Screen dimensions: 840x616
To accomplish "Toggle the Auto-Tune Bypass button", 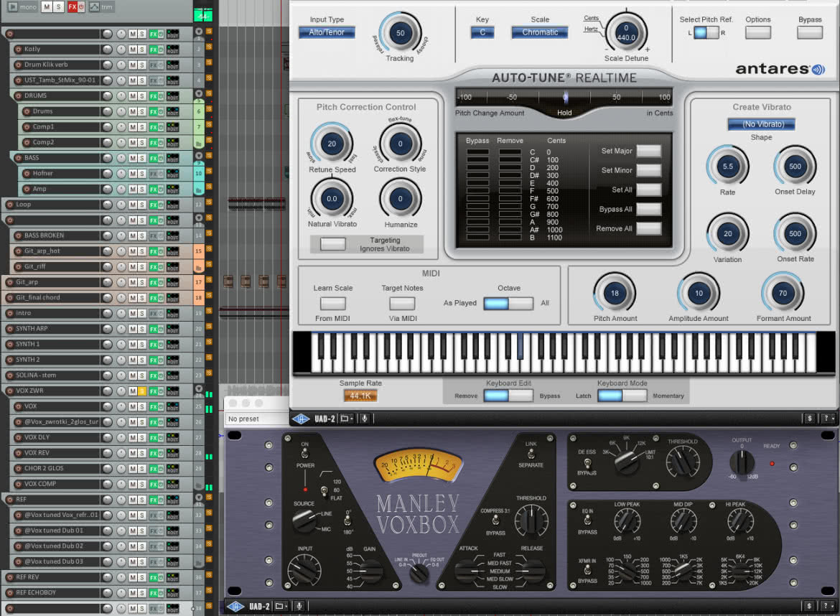I will click(809, 33).
